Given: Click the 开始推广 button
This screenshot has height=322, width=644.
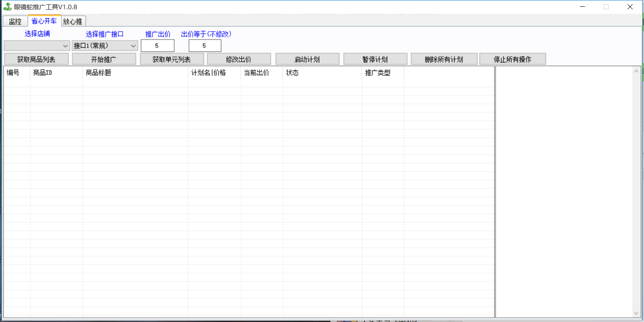Looking at the screenshot, I should point(104,59).
